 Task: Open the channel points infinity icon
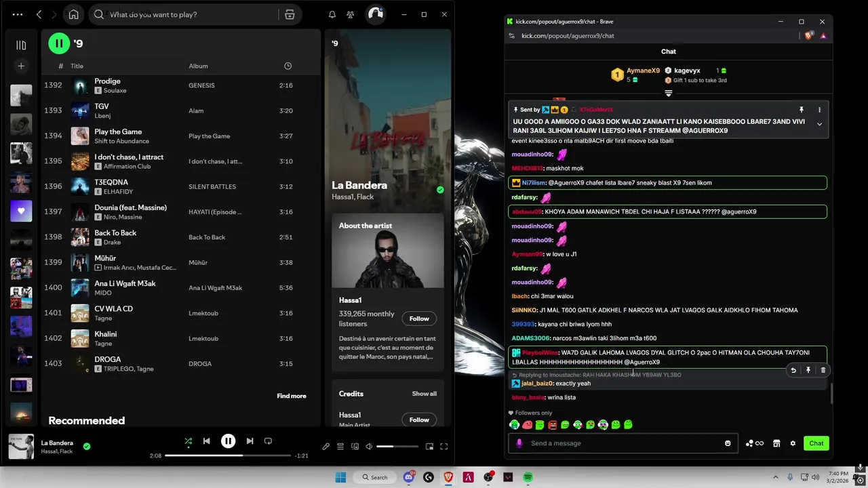point(755,443)
